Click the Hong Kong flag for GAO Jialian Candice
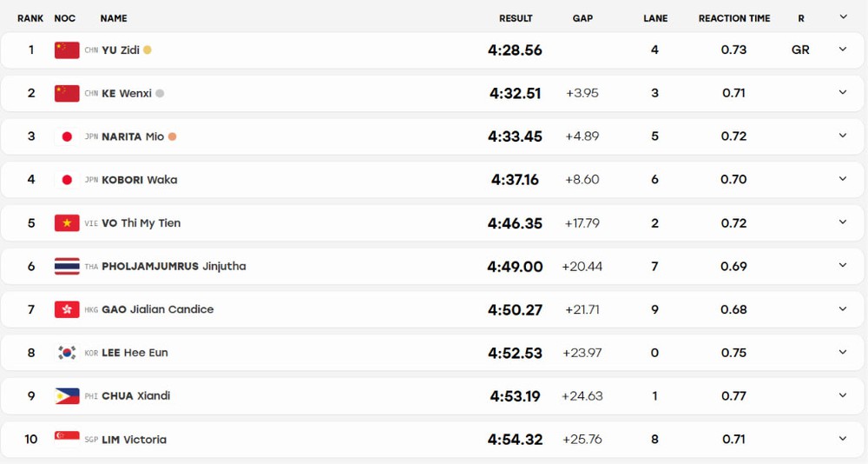This screenshot has height=464, width=868. click(x=67, y=309)
